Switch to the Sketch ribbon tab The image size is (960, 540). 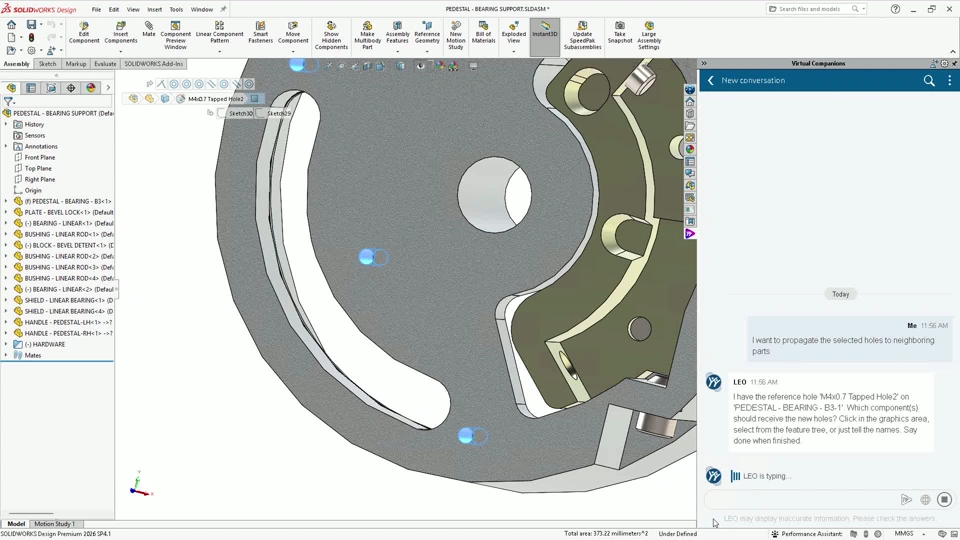[x=47, y=64]
